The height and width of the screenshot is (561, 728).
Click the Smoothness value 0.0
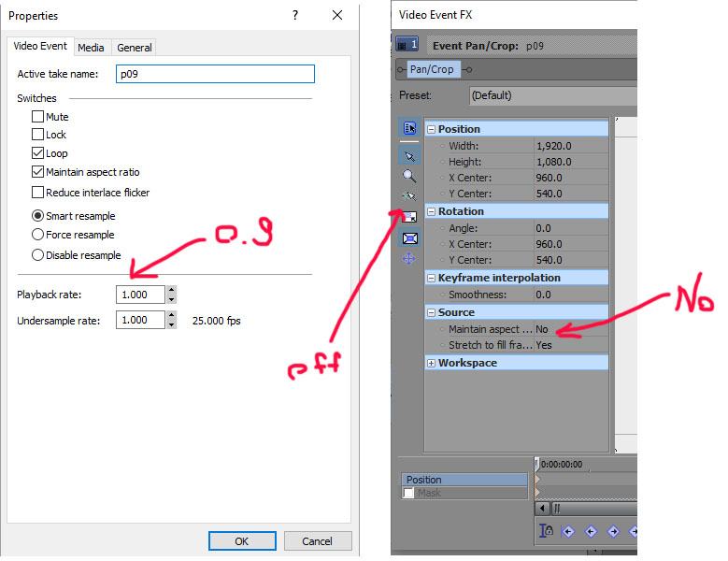(x=571, y=295)
